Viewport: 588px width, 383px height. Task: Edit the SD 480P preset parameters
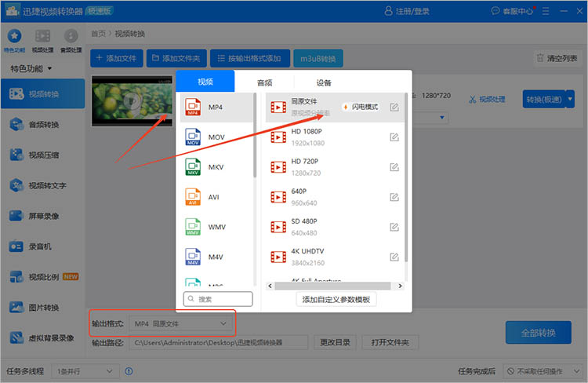(x=394, y=227)
